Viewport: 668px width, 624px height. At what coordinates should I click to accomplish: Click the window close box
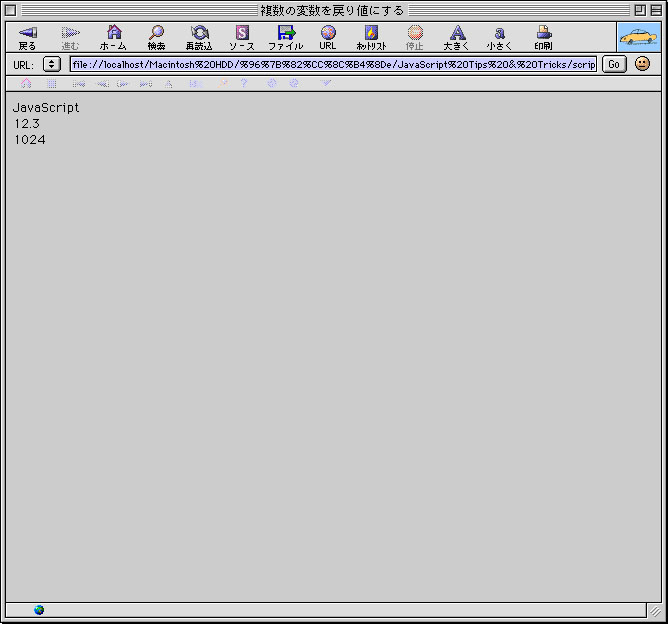point(11,10)
